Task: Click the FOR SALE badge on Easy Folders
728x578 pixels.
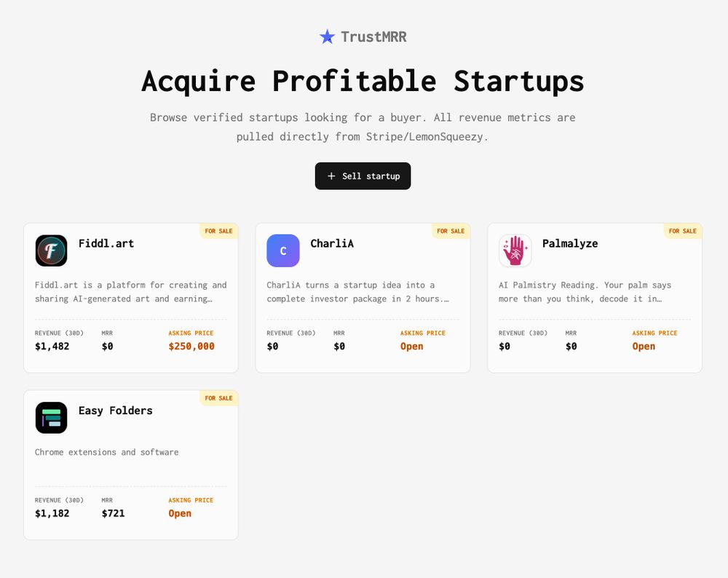Action: 218,398
